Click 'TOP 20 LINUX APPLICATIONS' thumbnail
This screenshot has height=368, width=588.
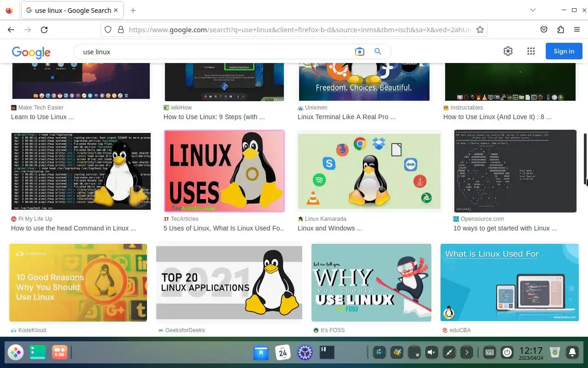(229, 282)
